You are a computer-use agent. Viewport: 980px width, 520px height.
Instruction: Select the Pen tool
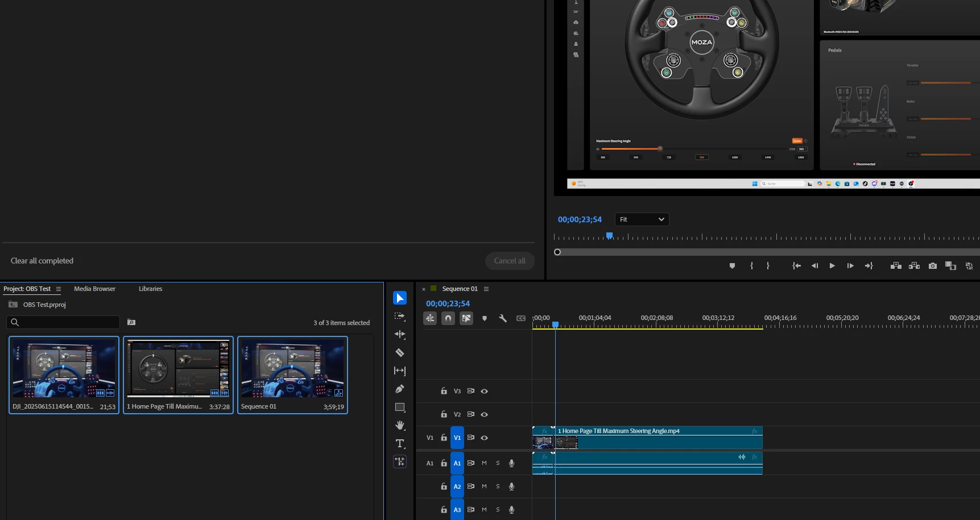[x=400, y=389]
